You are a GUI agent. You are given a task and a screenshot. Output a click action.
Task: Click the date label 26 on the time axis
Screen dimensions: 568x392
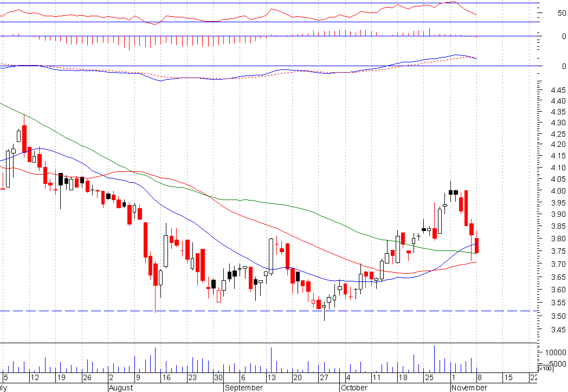click(x=87, y=377)
